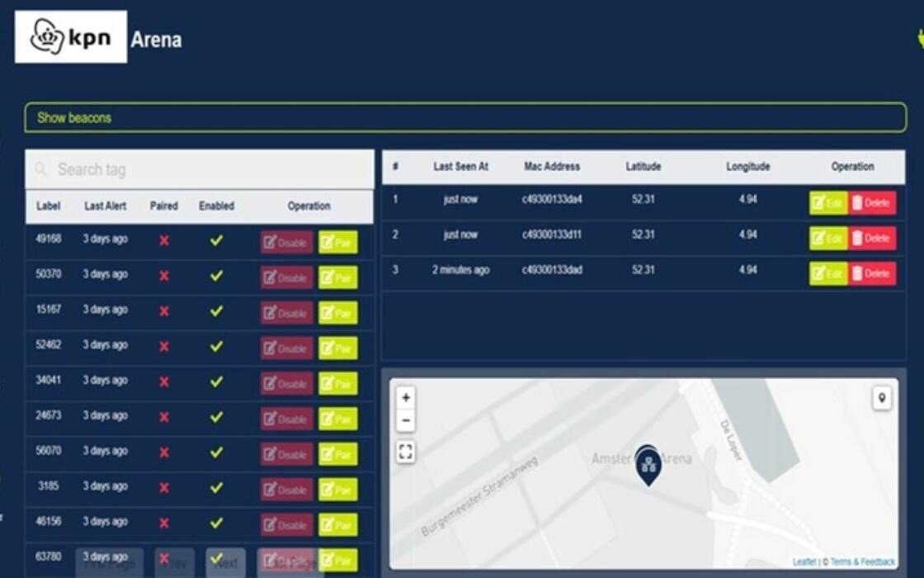The image size is (924, 578).
Task: Click the KPN logo
Action: point(71,37)
